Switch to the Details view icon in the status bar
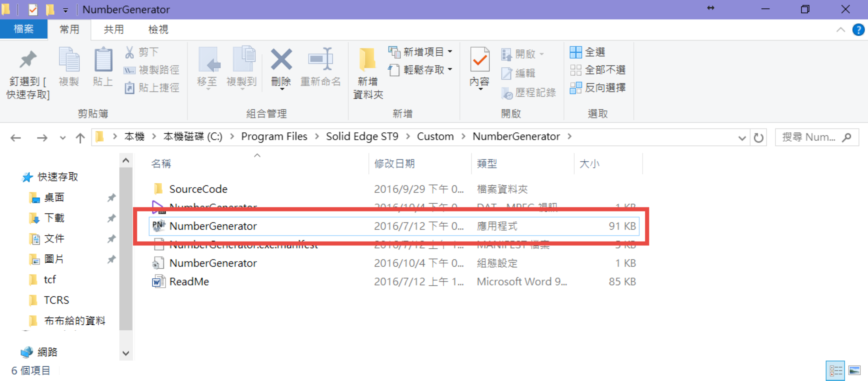868x381 pixels. click(x=835, y=371)
